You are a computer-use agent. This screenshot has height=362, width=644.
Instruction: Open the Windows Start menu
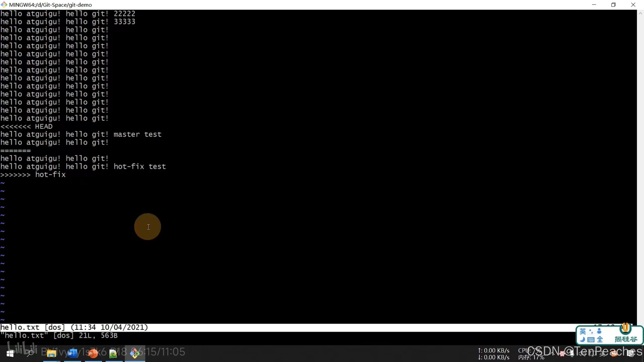[10, 354]
